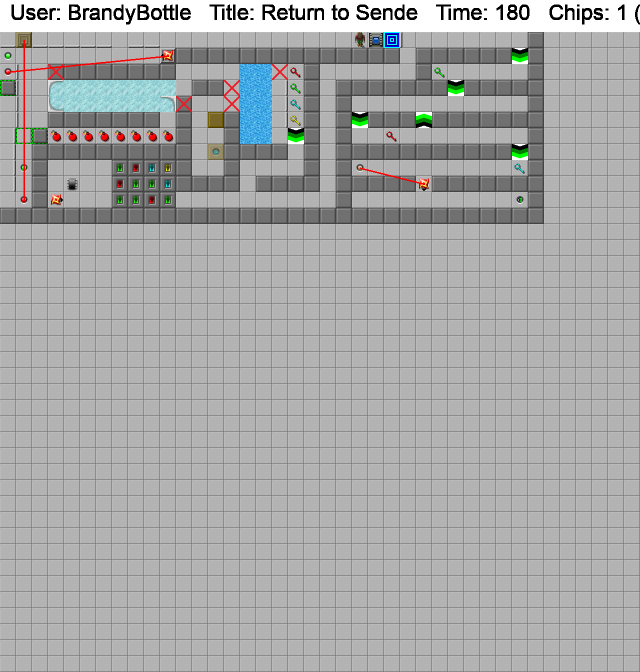Select the brown dirt block left of the water
This screenshot has height=672, width=640.
(216, 120)
